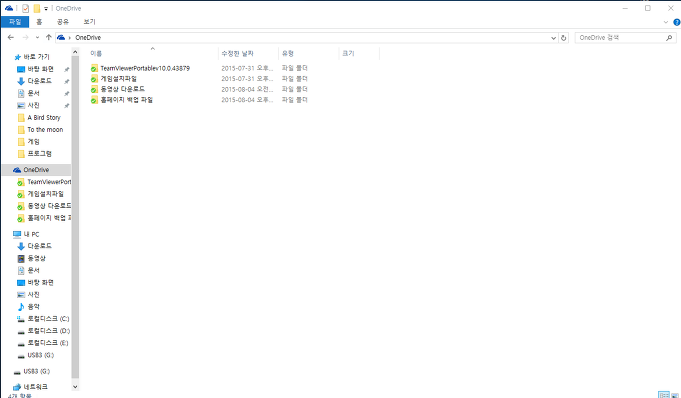The width and height of the screenshot is (681, 398).
Task: Select 내 PC in navigation pane
Action: [x=31, y=235]
